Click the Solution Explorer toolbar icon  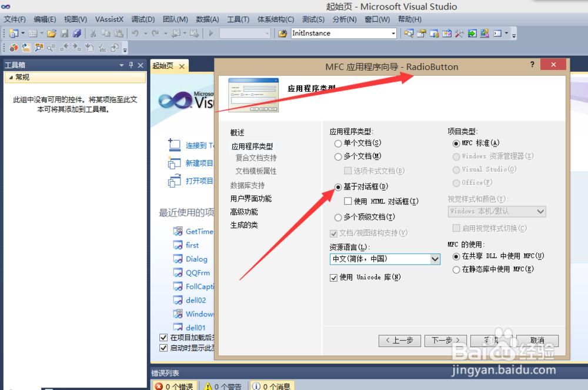click(409, 34)
